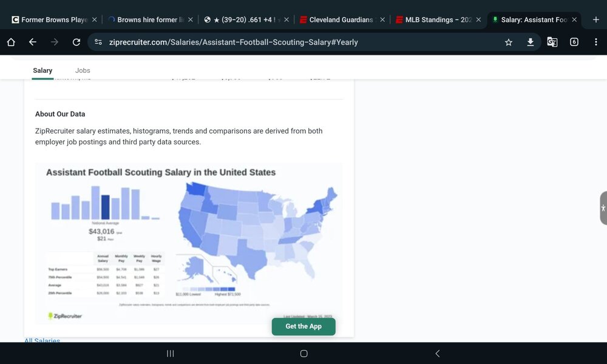The width and height of the screenshot is (607, 364).
Task: Bookmark this page with the star
Action: (509, 42)
